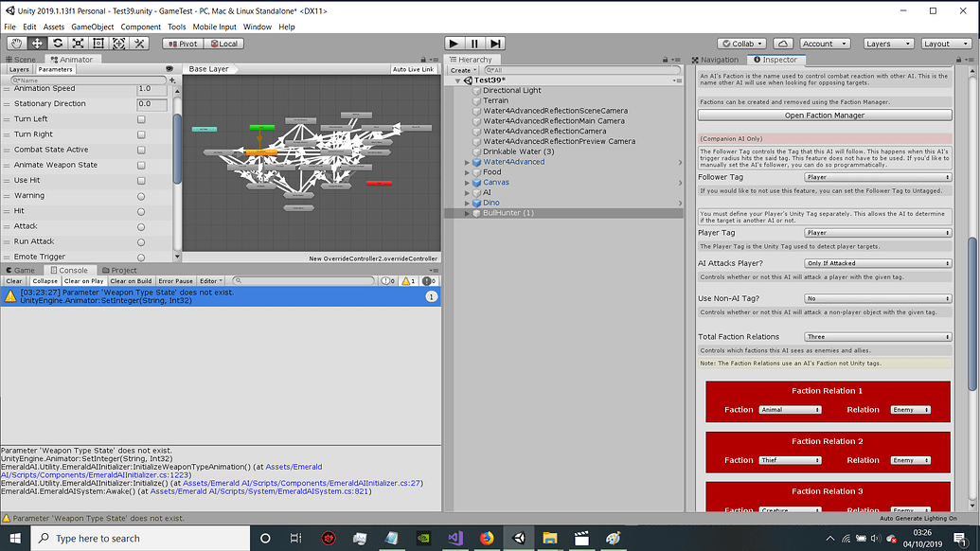Viewport: 980px width, 551px height.
Task: Open the GameObject menu
Action: click(x=93, y=27)
